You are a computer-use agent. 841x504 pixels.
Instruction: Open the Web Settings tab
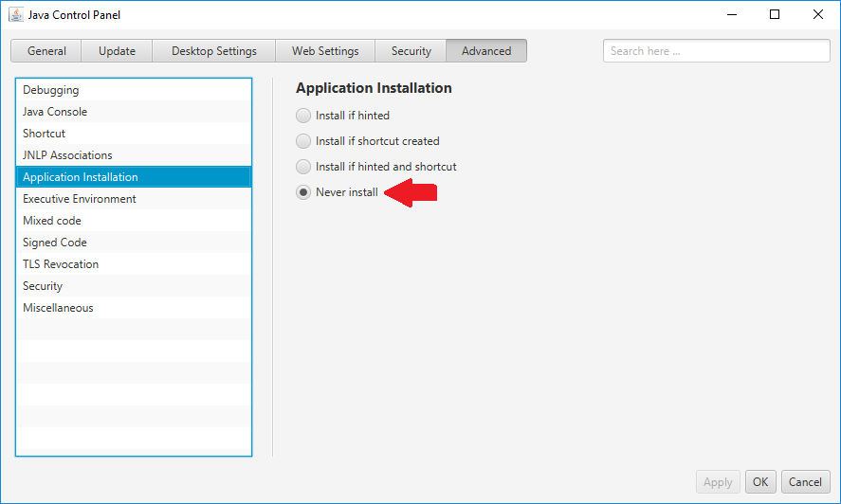click(325, 51)
